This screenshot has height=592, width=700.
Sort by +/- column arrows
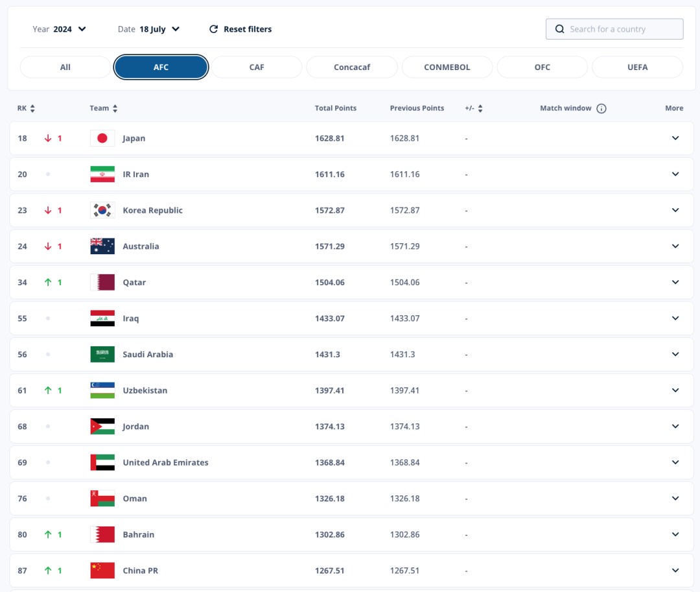(x=480, y=108)
